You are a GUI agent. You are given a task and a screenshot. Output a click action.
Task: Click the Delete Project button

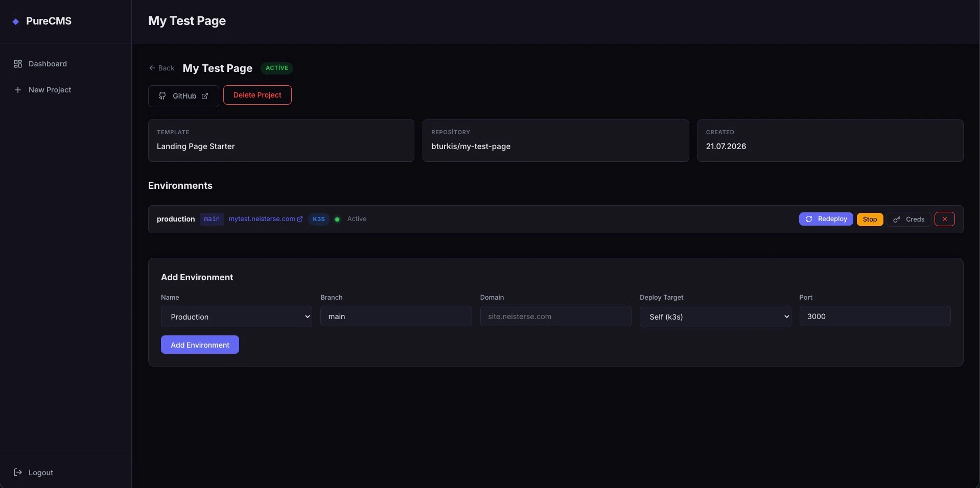pyautogui.click(x=258, y=95)
